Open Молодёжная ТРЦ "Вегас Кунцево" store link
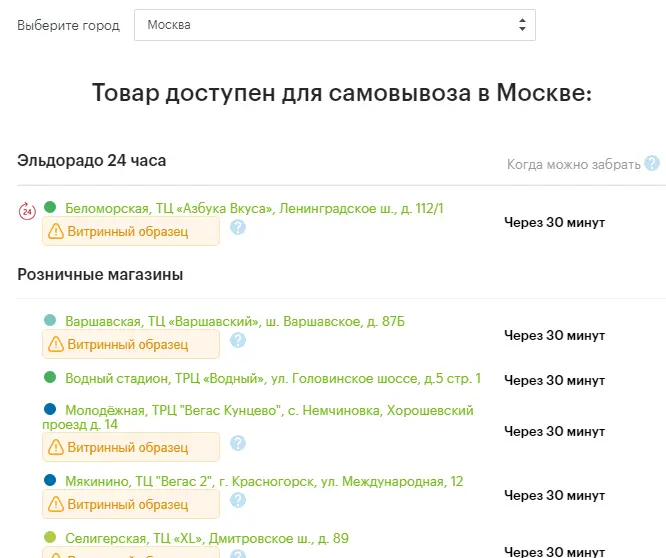Viewport: 666px width, 558px height. point(258,417)
